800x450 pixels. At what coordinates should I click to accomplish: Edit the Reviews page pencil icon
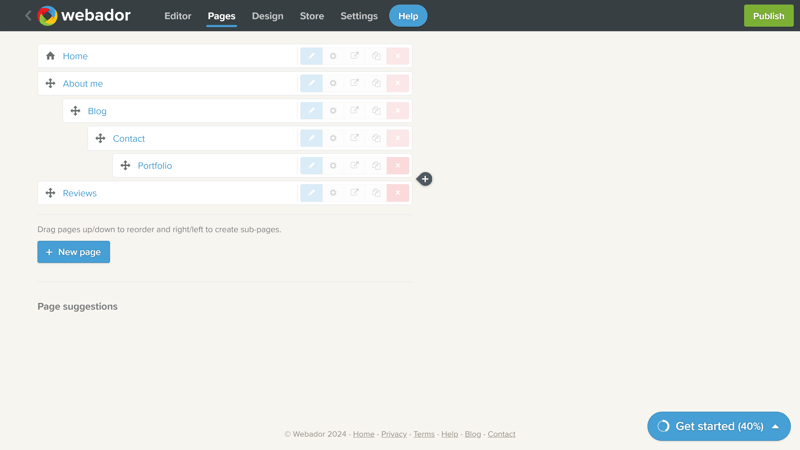coord(311,193)
